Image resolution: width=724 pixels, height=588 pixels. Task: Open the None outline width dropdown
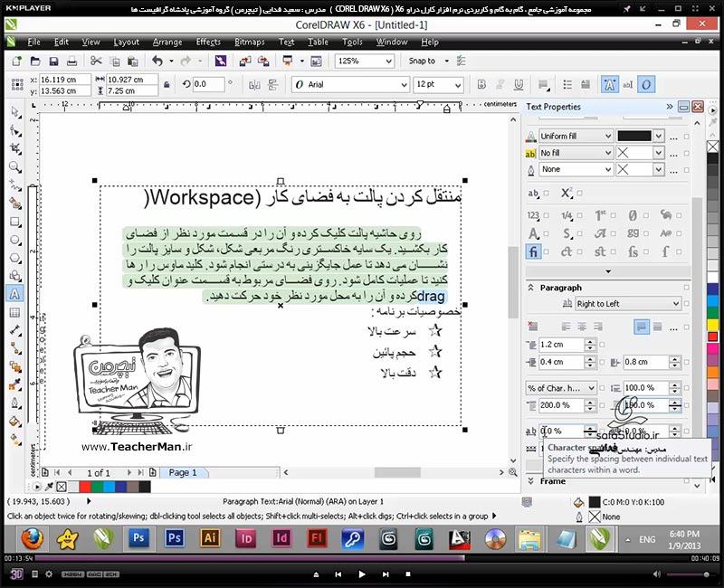[x=608, y=169]
